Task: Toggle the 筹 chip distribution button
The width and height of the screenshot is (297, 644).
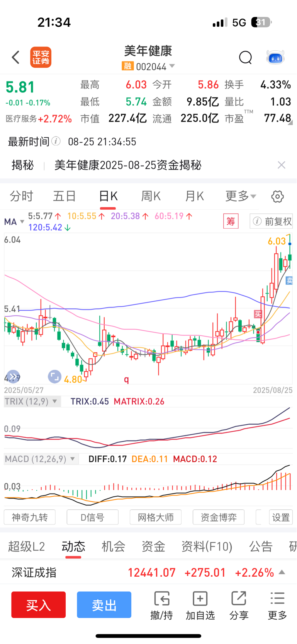Action: click(x=231, y=221)
